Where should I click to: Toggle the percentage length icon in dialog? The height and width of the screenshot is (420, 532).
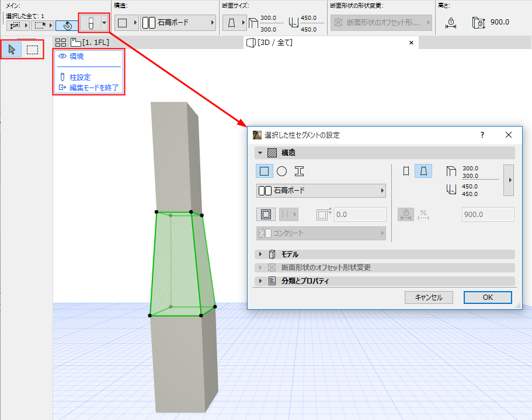tap(423, 214)
